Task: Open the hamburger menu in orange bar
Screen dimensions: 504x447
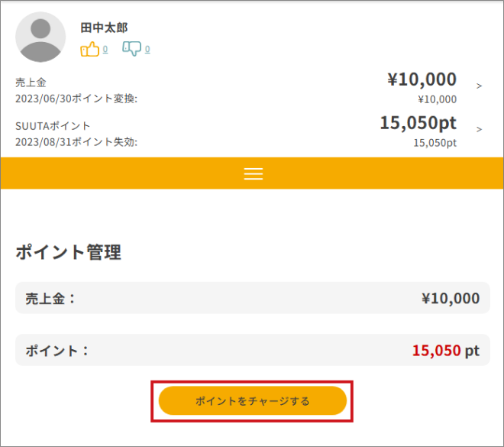Action: [254, 173]
